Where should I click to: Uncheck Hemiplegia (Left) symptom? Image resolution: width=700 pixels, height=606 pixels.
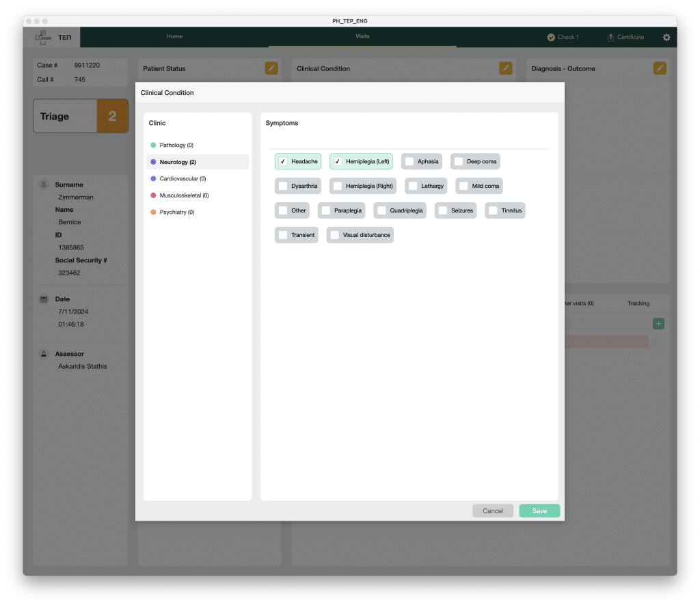pos(338,162)
